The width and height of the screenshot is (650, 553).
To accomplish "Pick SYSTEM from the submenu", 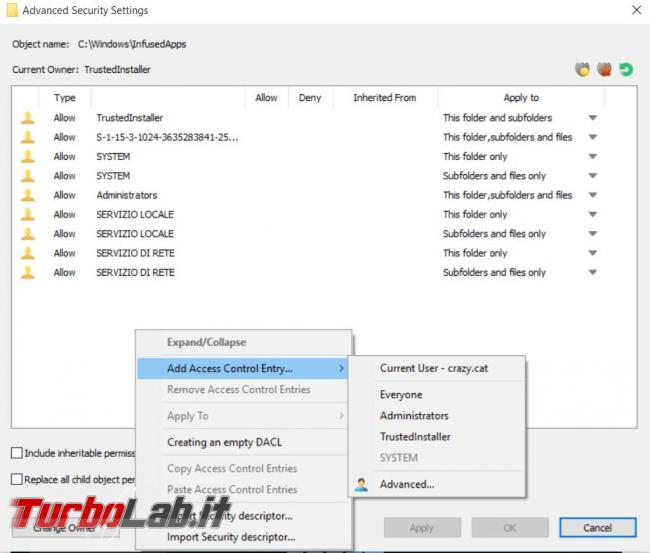I will (x=437, y=458).
